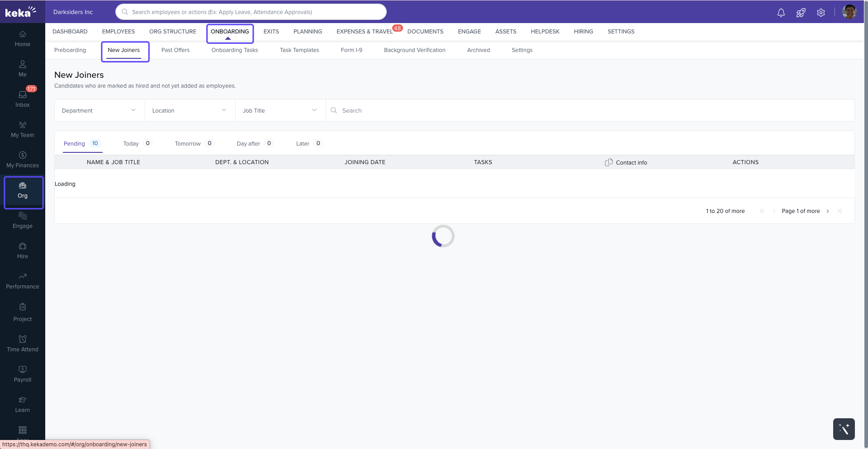The width and height of the screenshot is (868, 449).
Task: Expand the Job Title filter dropdown
Action: 280,110
